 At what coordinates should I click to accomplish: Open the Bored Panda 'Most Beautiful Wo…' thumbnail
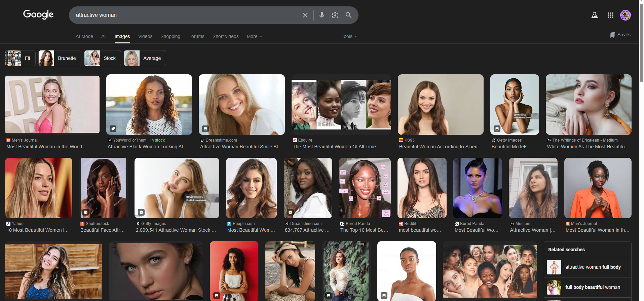coord(478,188)
